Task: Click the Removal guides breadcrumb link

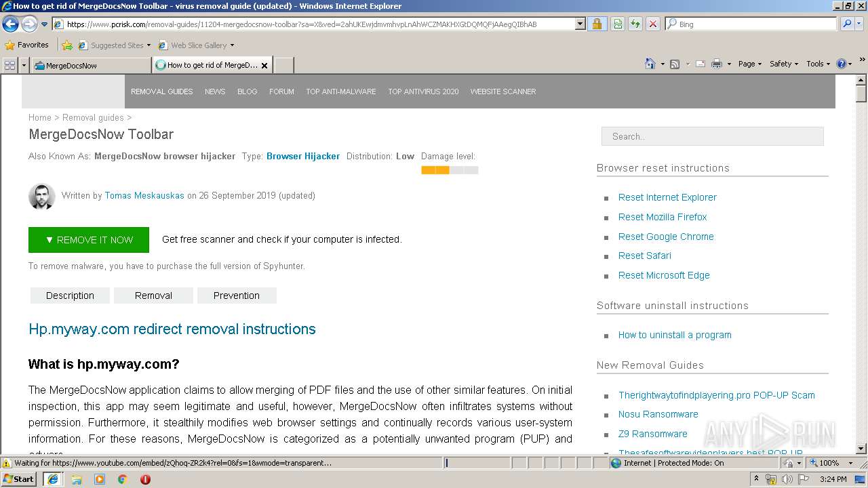Action: (x=93, y=117)
